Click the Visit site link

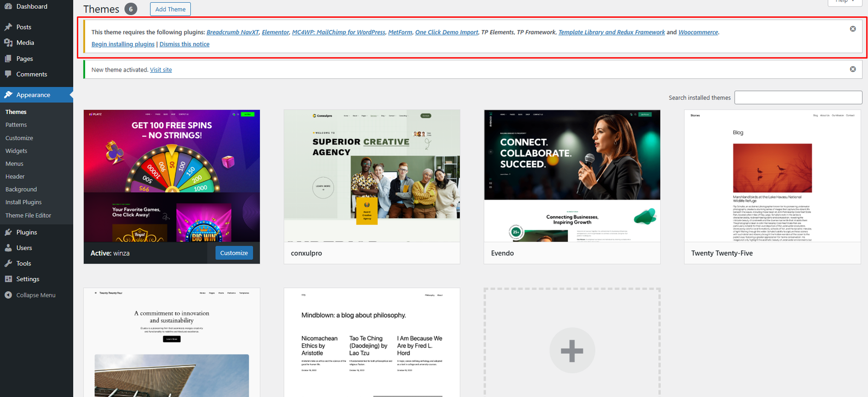(x=161, y=70)
